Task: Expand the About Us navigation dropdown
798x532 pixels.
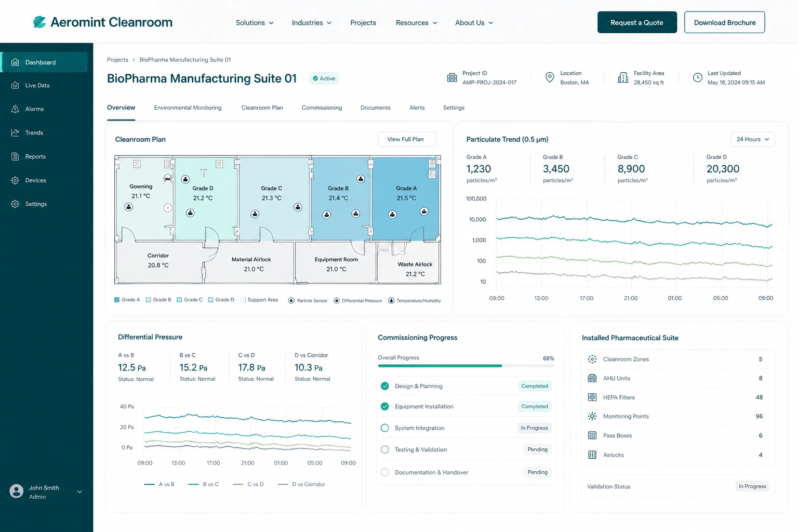Action: pos(474,23)
